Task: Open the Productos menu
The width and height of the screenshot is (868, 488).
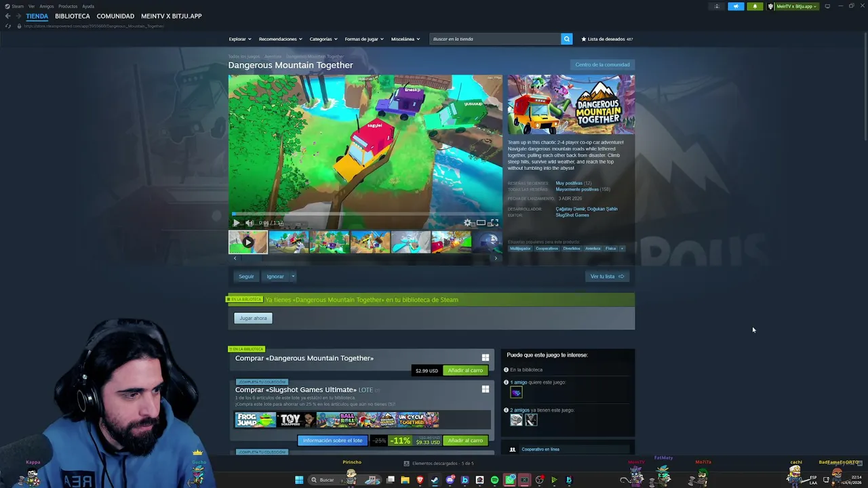Action: pyautogui.click(x=68, y=6)
